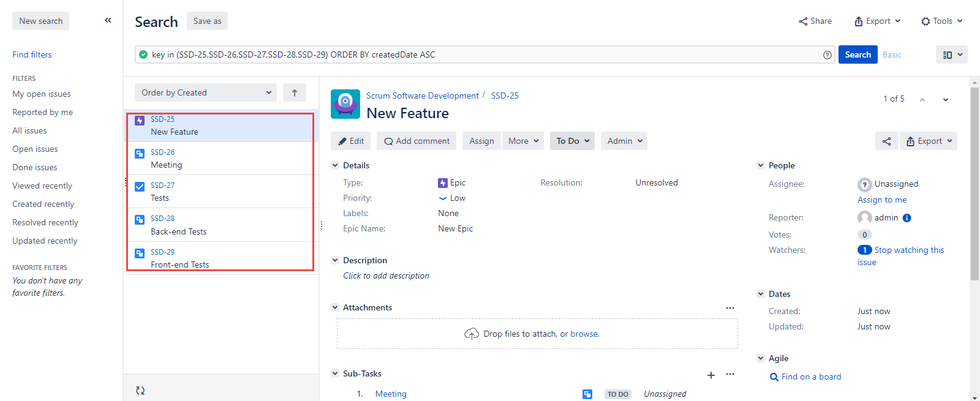The height and width of the screenshot is (401, 980).
Task: Open the Tools menu
Action: click(942, 21)
